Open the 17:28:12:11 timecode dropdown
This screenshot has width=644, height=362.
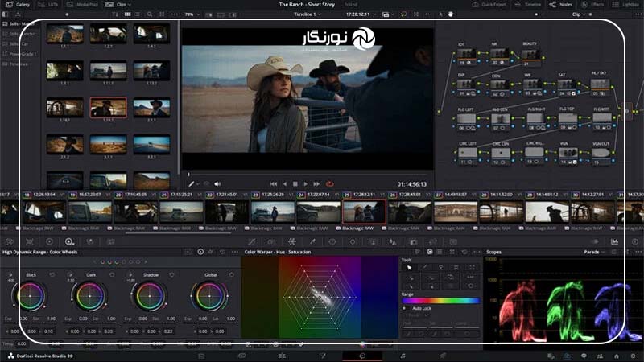pyautogui.click(x=361, y=14)
